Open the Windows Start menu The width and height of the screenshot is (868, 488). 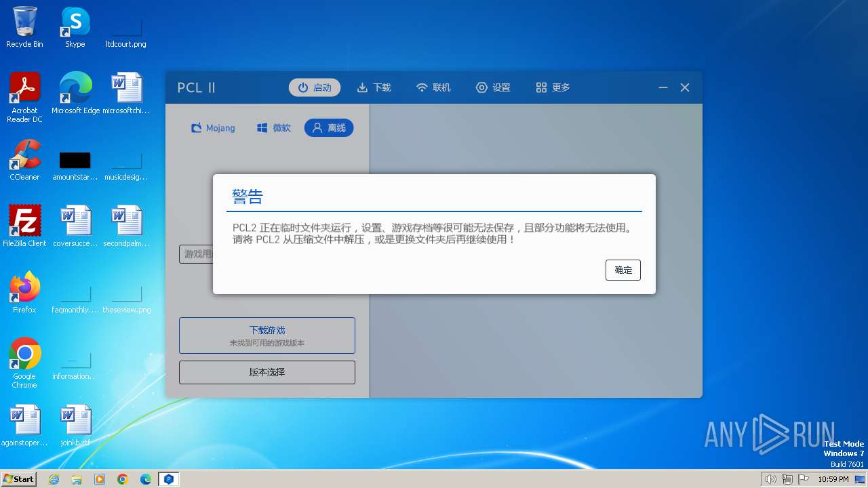click(x=18, y=479)
